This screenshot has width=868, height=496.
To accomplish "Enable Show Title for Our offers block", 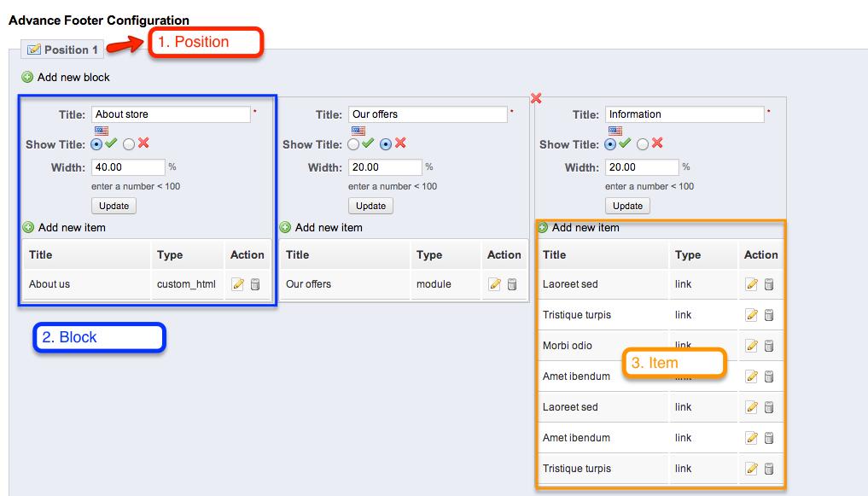I will pos(353,144).
